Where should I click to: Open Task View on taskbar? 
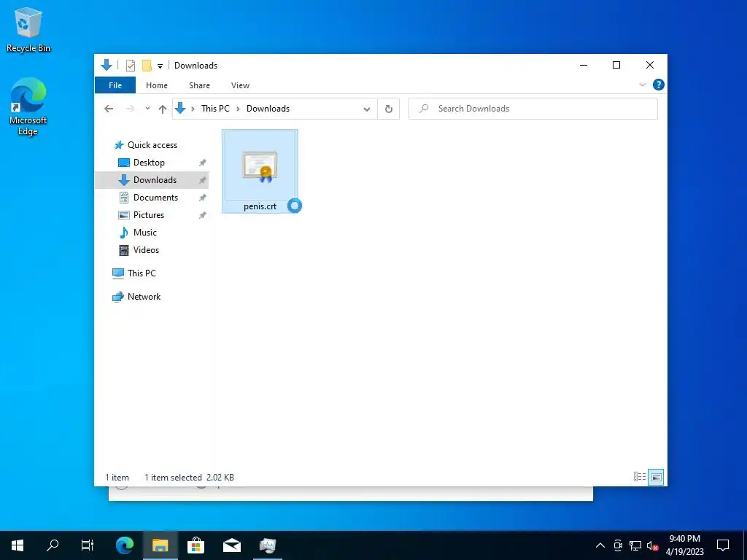[88, 545]
